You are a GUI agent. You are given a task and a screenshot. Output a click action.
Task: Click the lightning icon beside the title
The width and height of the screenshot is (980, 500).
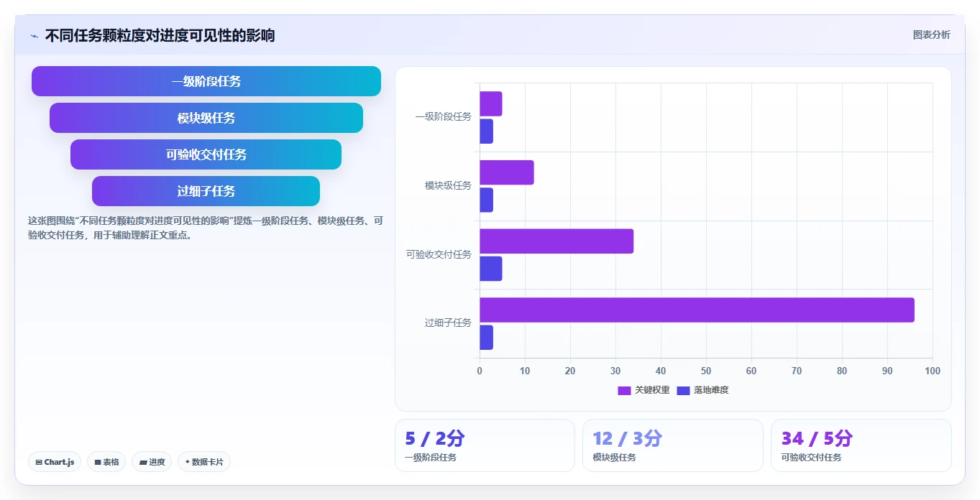click(x=34, y=36)
